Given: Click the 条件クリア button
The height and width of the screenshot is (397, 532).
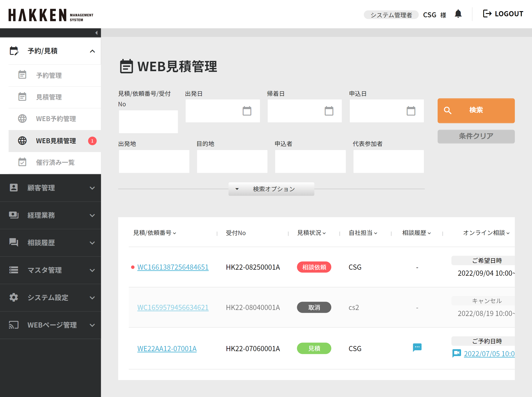Looking at the screenshot, I should pos(476,137).
